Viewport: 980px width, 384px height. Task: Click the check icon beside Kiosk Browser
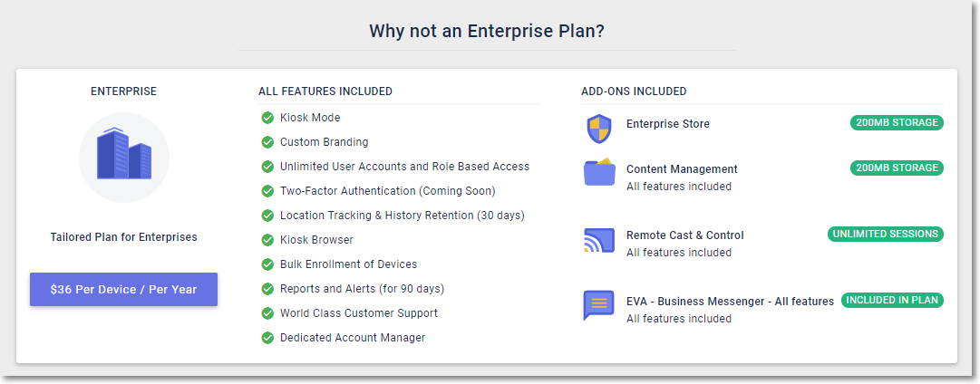tap(267, 240)
